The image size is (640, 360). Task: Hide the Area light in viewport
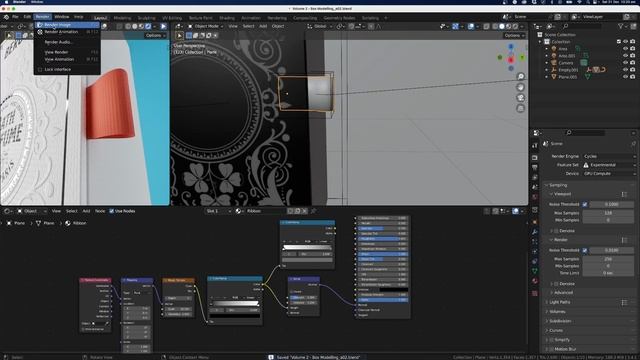[x=625, y=49]
